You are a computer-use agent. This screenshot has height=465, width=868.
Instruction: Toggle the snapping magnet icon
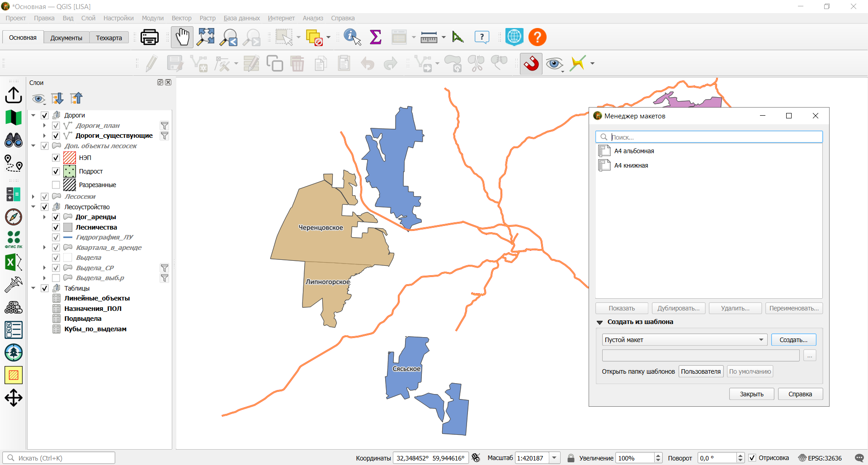[x=531, y=64]
